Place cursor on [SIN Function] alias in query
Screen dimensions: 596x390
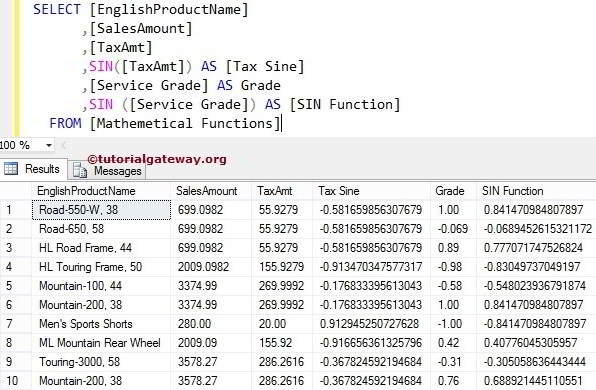345,105
